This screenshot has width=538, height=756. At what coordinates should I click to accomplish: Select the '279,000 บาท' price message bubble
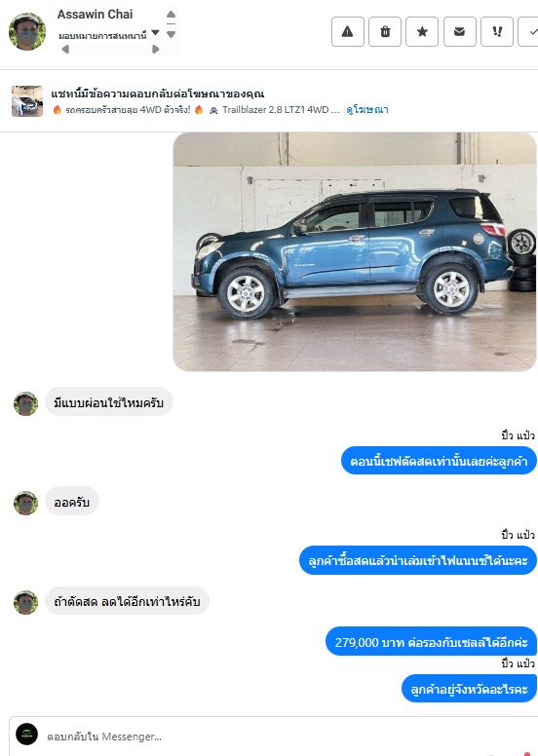(x=432, y=642)
